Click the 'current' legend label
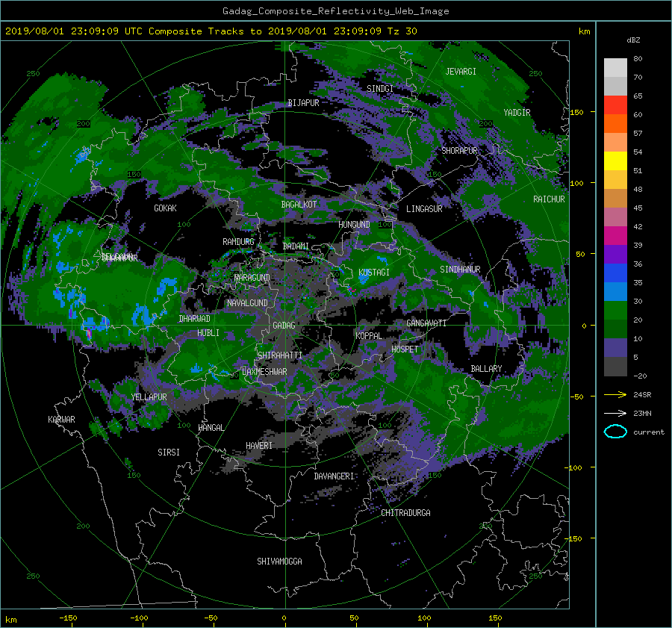This screenshot has height=628, width=672. (x=648, y=432)
